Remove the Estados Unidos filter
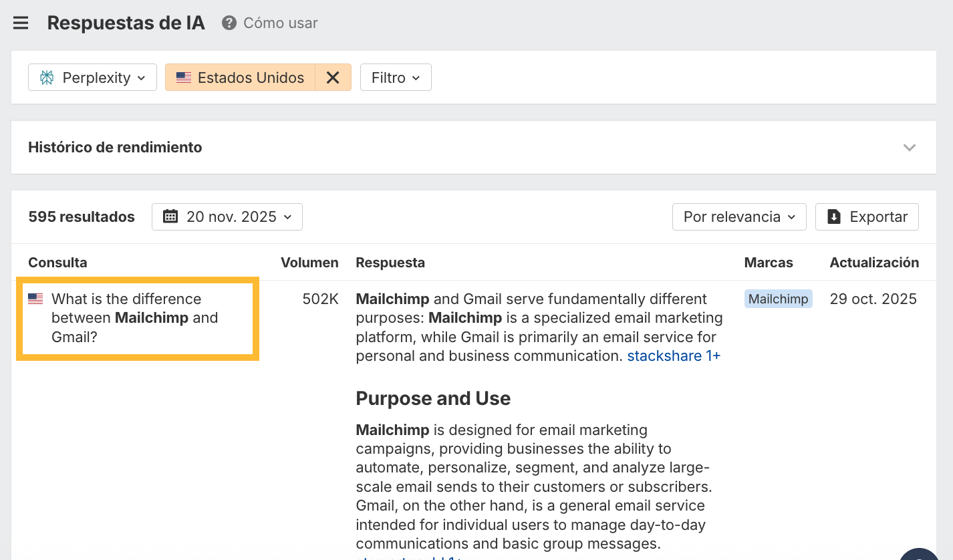This screenshot has width=953, height=560. click(333, 78)
